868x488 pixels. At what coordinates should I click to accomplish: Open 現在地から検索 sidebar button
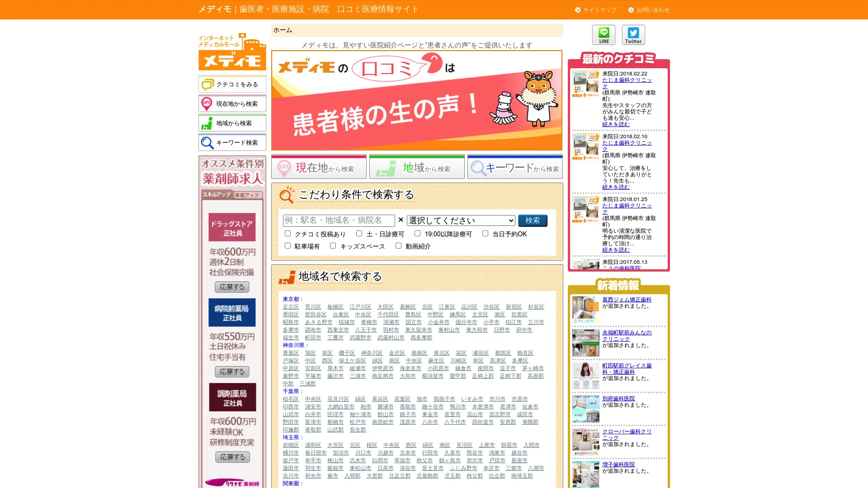(232, 104)
